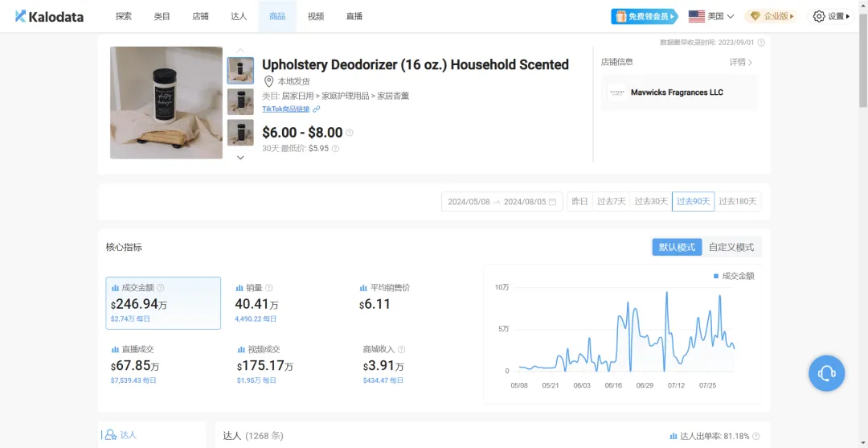
Task: Click help icon beside 销量
Action: [x=269, y=288]
